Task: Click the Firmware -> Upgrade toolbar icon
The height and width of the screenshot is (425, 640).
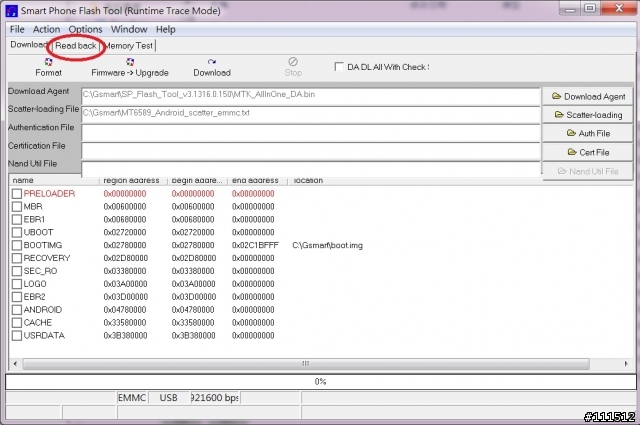Action: tap(130, 62)
